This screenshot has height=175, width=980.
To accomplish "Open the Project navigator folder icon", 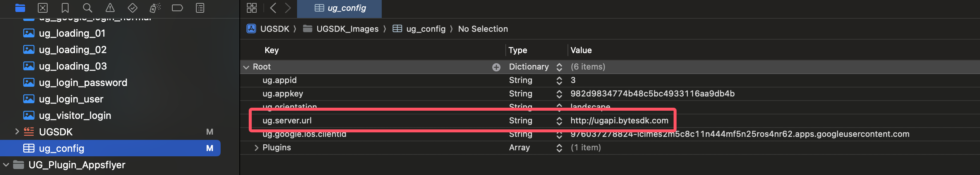I will coord(20,8).
